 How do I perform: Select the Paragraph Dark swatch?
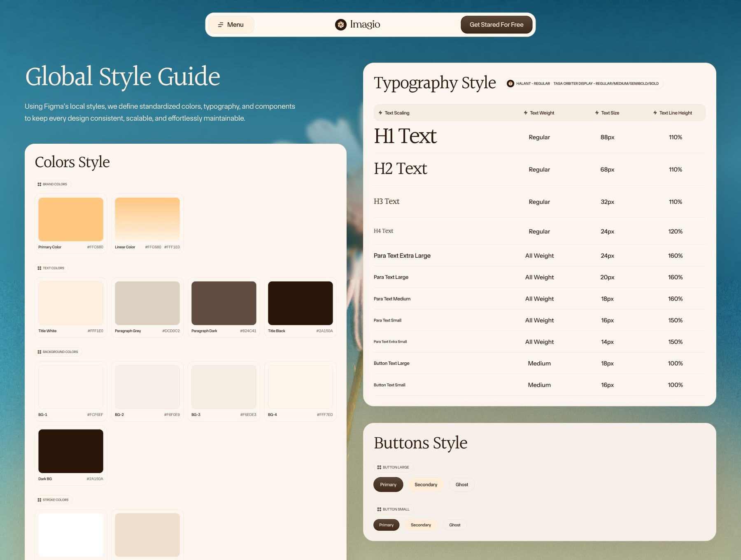(x=224, y=303)
